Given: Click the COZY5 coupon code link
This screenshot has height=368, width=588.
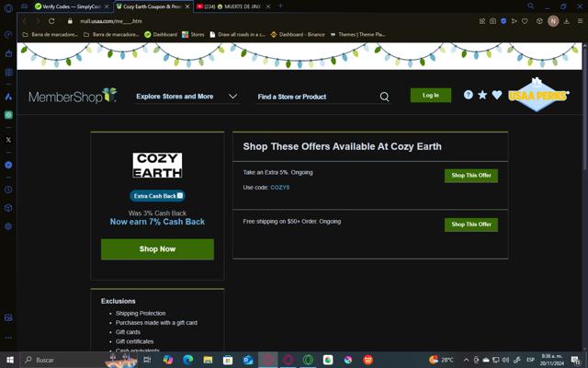Looking at the screenshot, I should [x=280, y=188].
